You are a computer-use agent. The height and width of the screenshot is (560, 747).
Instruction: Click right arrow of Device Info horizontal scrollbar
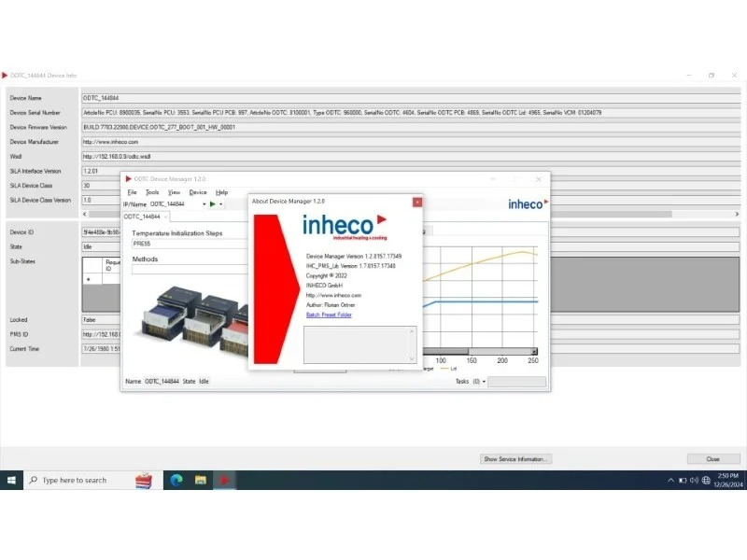point(737,215)
